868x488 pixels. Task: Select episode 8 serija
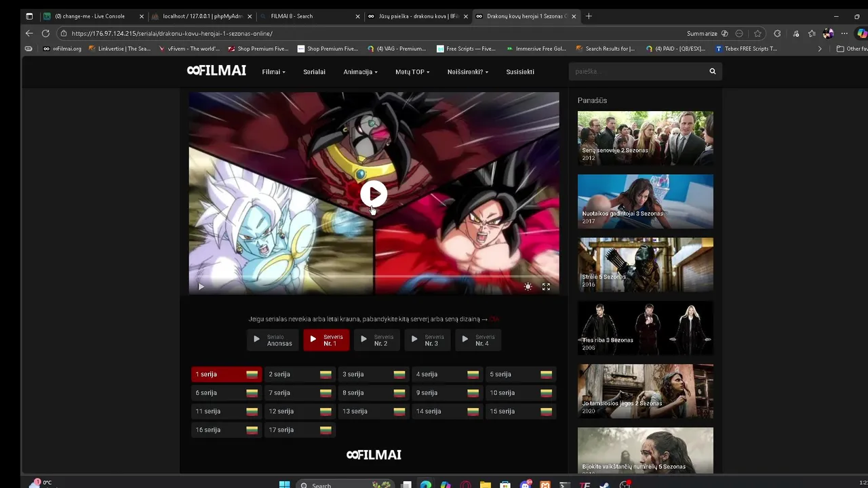click(373, 392)
